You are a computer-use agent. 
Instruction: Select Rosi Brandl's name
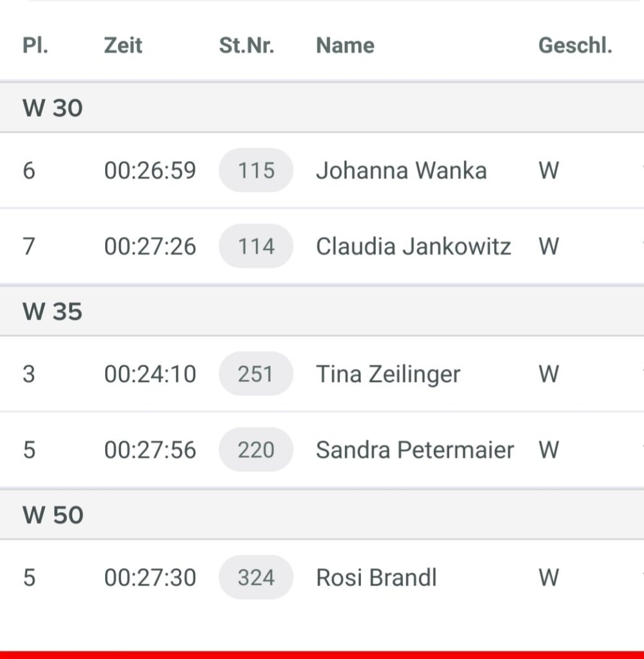pos(376,577)
